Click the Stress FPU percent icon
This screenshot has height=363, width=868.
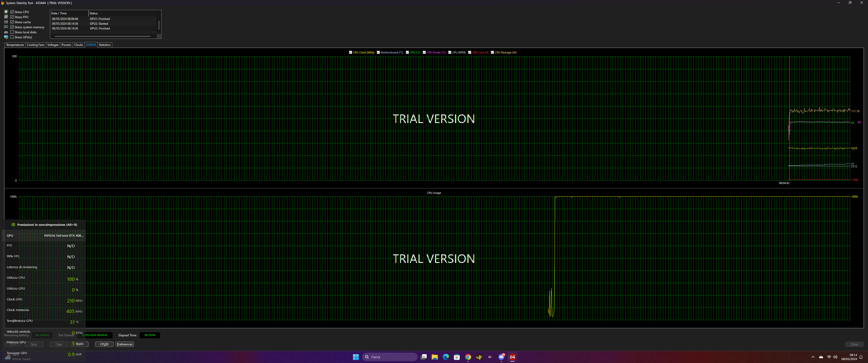(6, 17)
